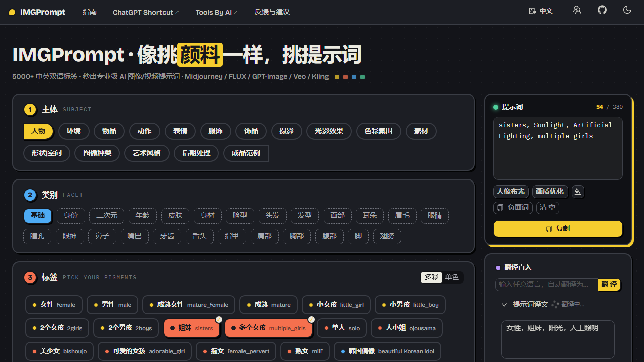Select the 人物 subject tab

pyautogui.click(x=38, y=131)
